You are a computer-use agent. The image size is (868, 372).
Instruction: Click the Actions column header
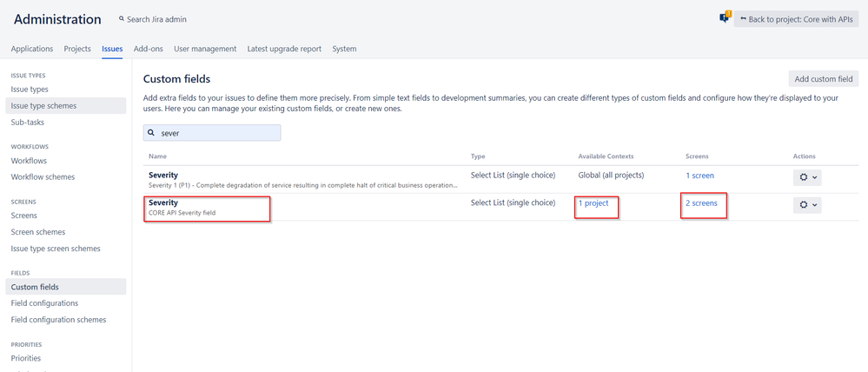[x=805, y=156]
